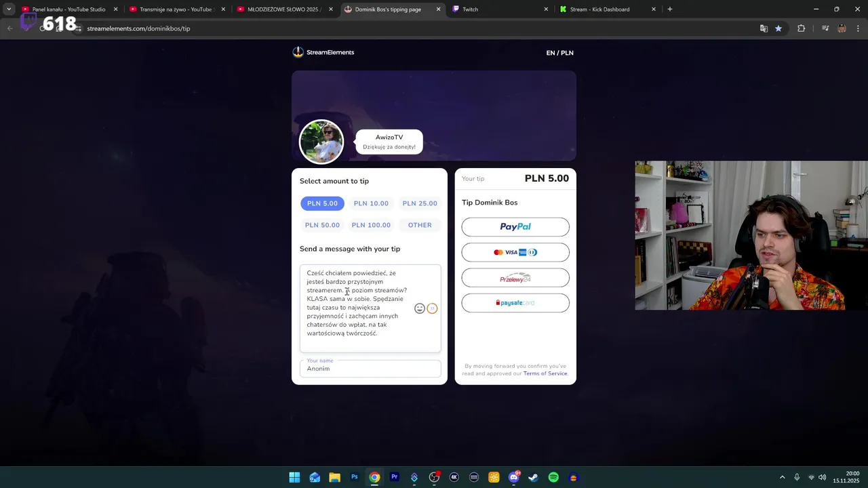
Task: Open the emoji picker in message box
Action: (x=420, y=308)
